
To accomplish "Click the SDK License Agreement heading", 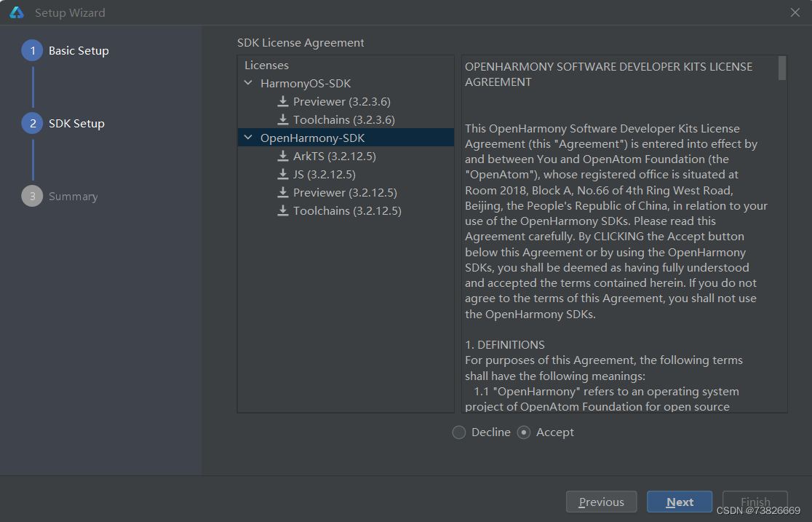I will coord(300,42).
